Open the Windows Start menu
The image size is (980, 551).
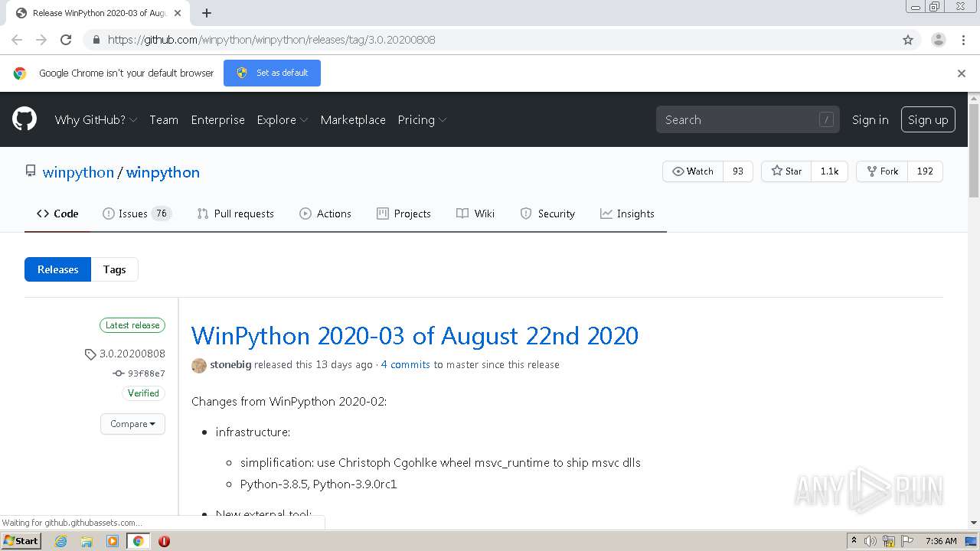click(21, 540)
